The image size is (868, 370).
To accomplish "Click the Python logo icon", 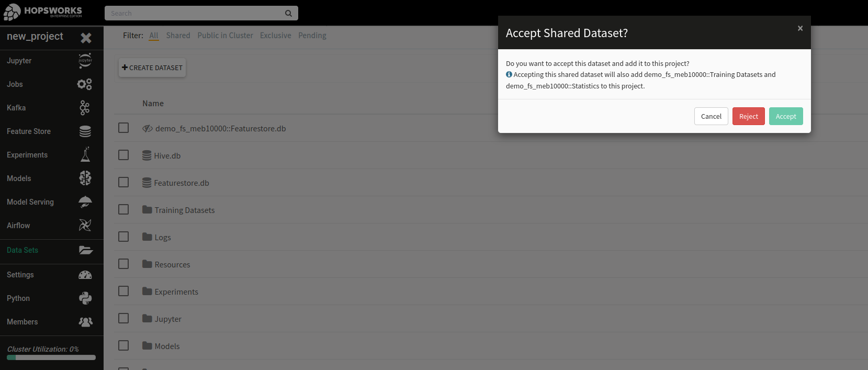I will pyautogui.click(x=85, y=298).
